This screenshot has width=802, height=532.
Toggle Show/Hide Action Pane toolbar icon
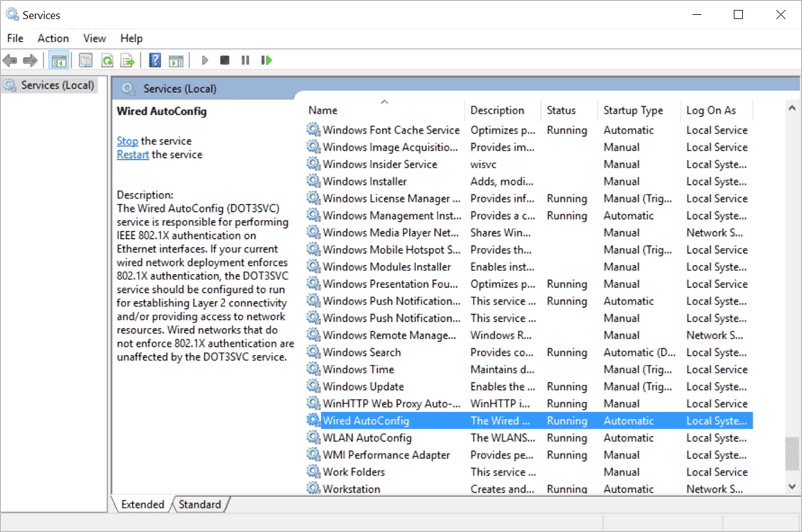click(176, 60)
